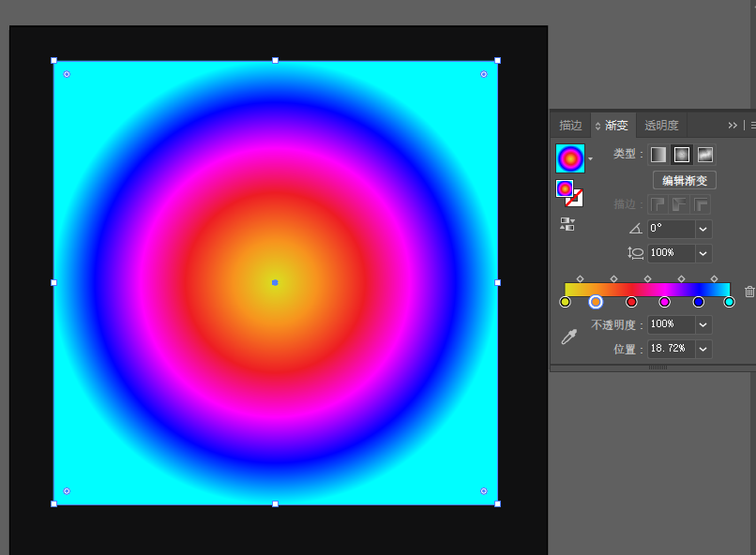Click the right-middle selection handle
This screenshot has width=756, height=555.
[497, 283]
